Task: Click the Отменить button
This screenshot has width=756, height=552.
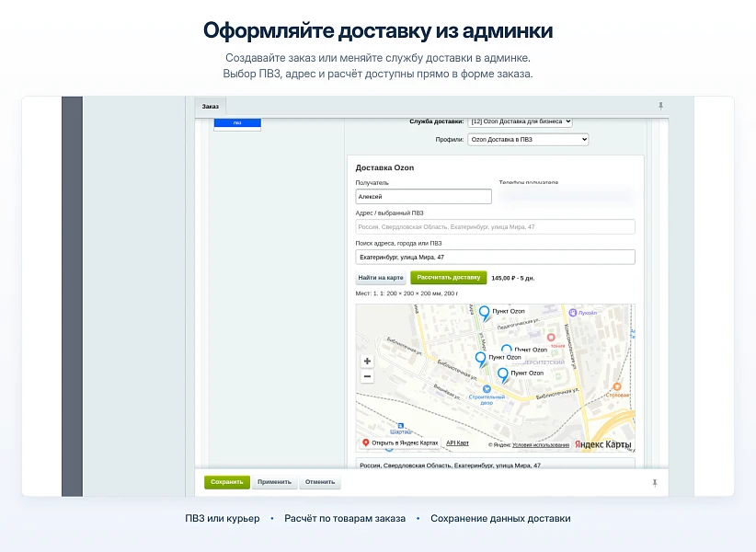Action: [320, 482]
